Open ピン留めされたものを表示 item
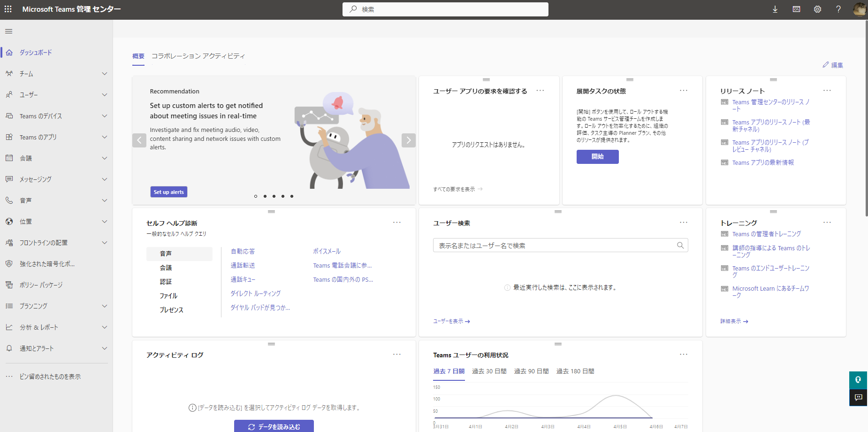 click(x=50, y=377)
